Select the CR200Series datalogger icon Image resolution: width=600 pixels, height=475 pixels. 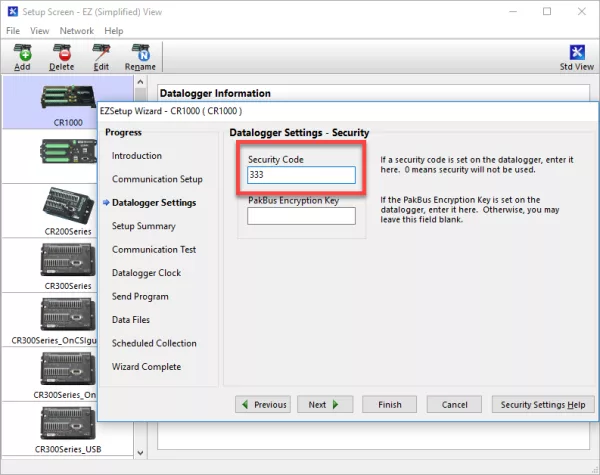[68, 206]
